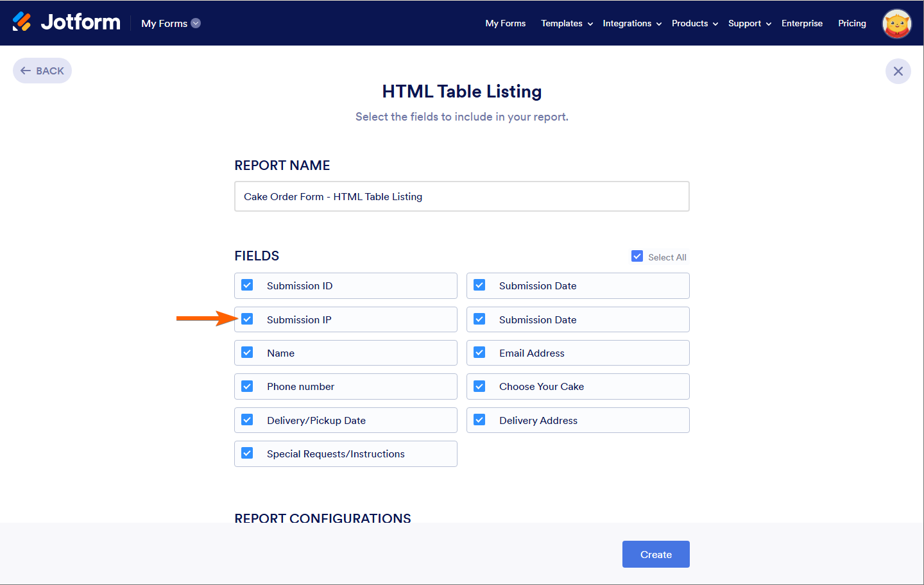Click the Jotform logo icon

click(22, 22)
